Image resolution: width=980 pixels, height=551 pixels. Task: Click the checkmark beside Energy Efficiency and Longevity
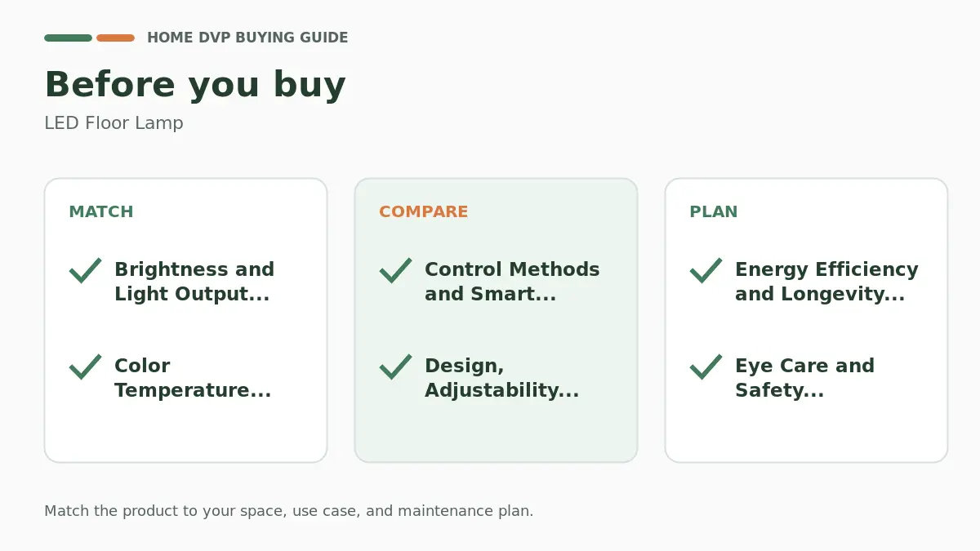click(x=706, y=271)
